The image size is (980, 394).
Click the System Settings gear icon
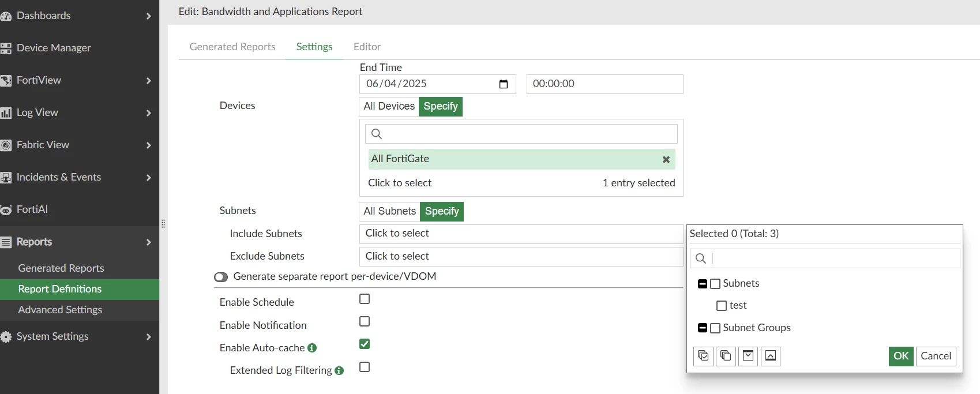tap(6, 337)
